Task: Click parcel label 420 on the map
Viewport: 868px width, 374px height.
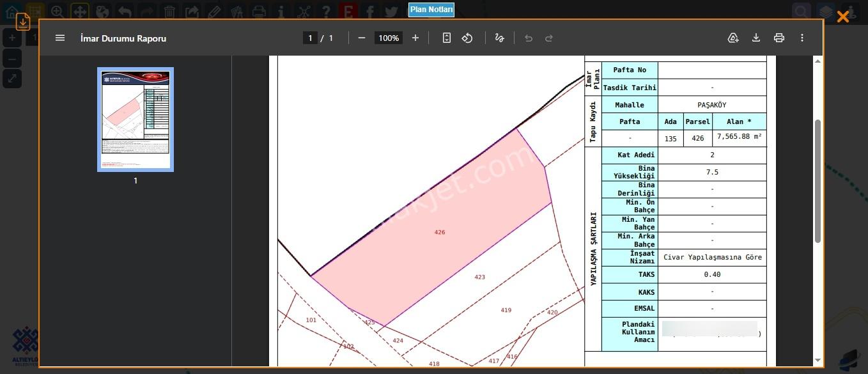Action: click(552, 313)
